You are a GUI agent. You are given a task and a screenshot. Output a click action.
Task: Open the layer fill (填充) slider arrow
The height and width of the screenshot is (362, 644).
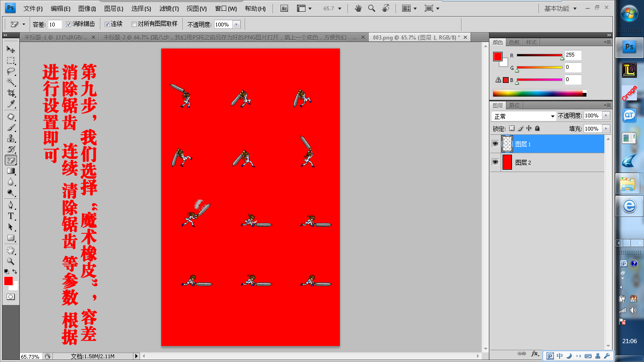pyautogui.click(x=606, y=129)
